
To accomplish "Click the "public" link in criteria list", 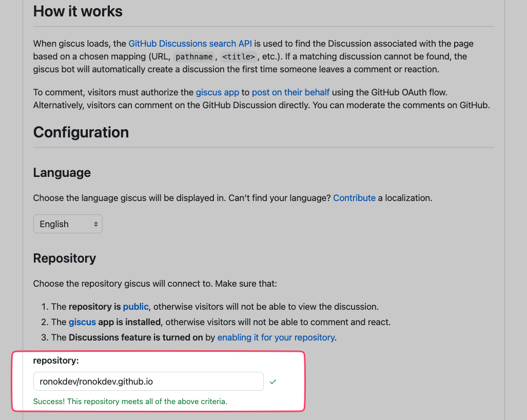I will coord(135,307).
